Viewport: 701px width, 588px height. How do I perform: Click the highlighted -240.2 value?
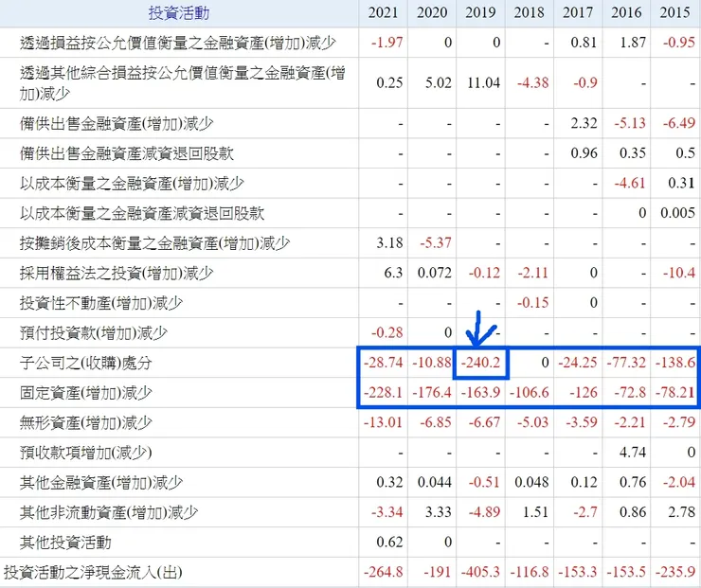click(x=480, y=363)
